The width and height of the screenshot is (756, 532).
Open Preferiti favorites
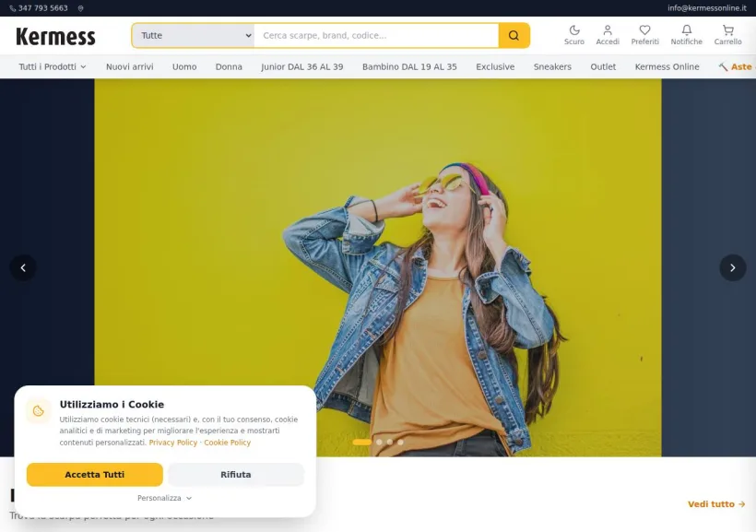[x=644, y=35]
